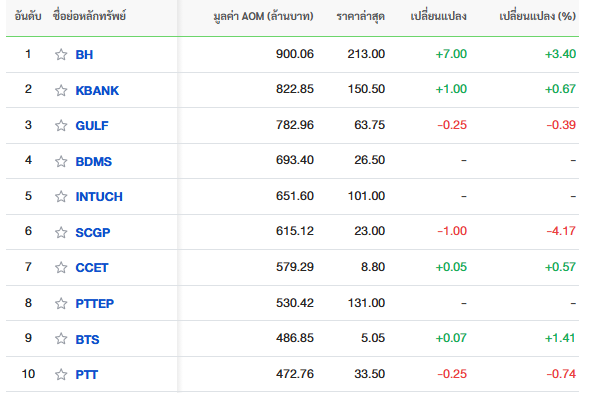This screenshot has height=393, width=596.
Task: Mark GULF as favorite with star
Action: (x=61, y=125)
